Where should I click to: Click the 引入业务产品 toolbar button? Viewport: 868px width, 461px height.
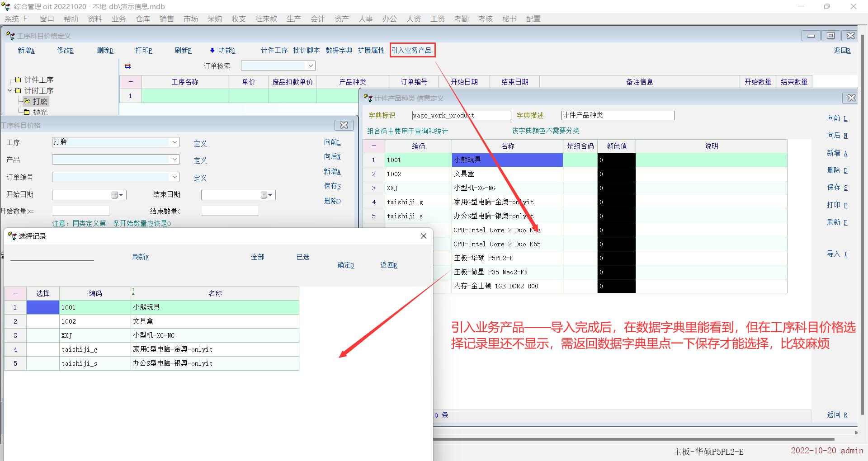coord(412,50)
